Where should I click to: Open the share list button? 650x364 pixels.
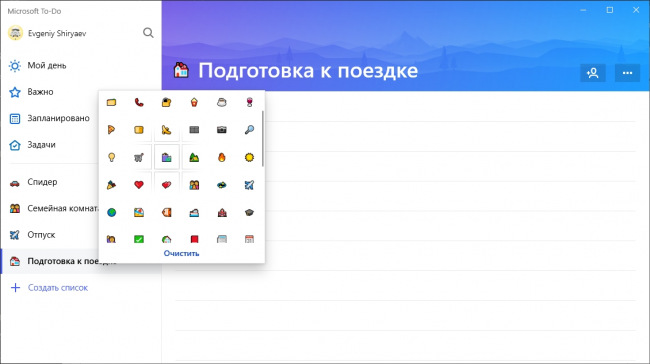[x=593, y=73]
